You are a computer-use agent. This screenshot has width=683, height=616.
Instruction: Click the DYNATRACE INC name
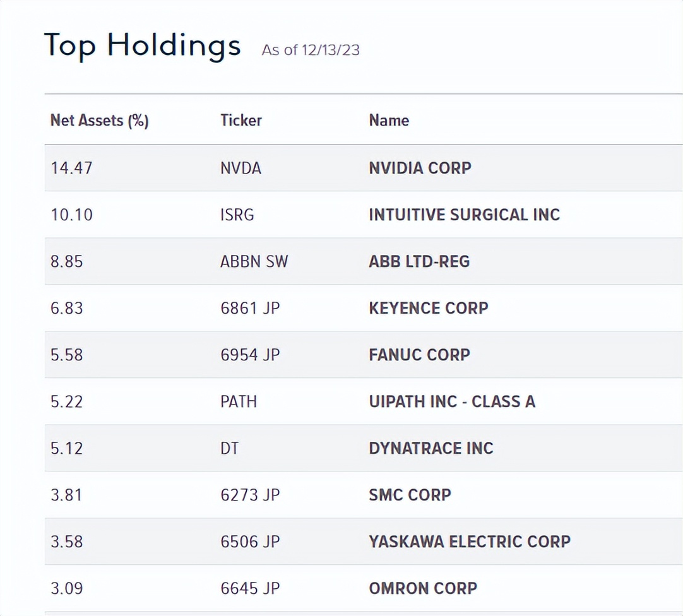click(x=431, y=448)
